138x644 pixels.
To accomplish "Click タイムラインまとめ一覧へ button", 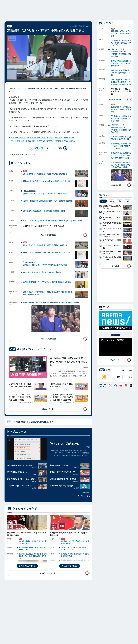I will (x=48, y=573).
